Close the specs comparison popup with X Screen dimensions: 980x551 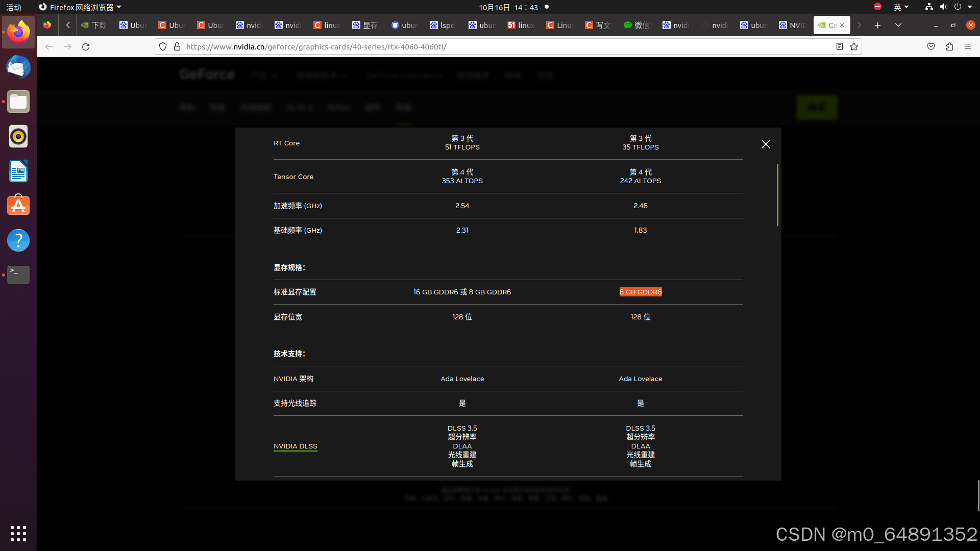766,144
